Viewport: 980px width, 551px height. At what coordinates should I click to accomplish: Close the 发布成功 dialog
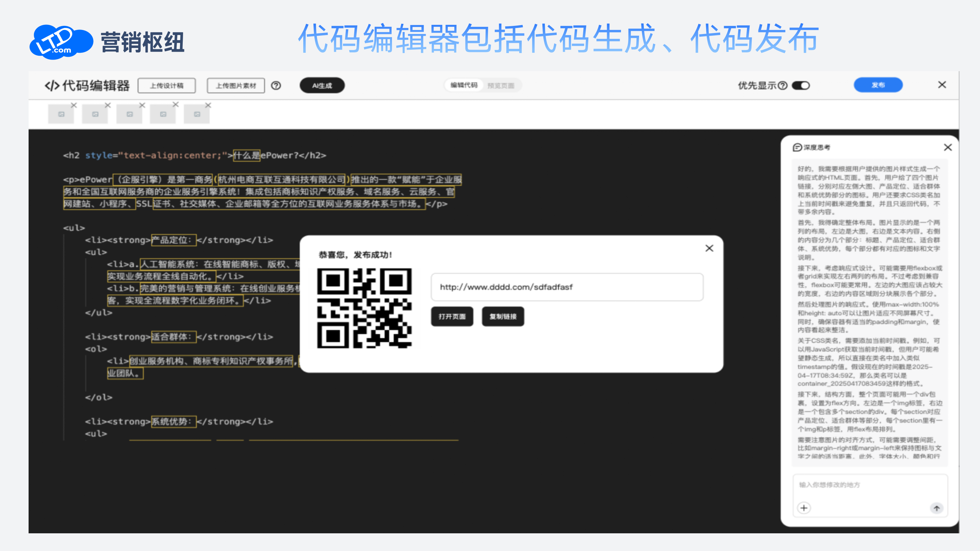pos(709,248)
